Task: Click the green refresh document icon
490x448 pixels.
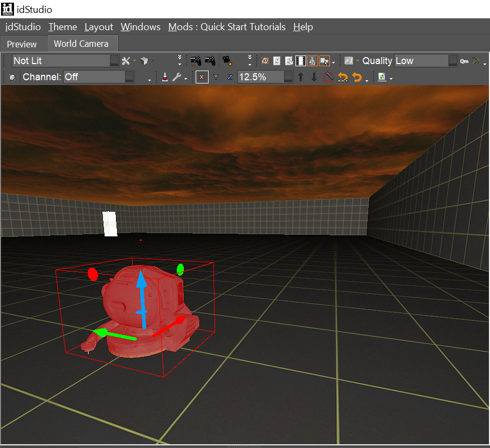Action: pos(382,77)
